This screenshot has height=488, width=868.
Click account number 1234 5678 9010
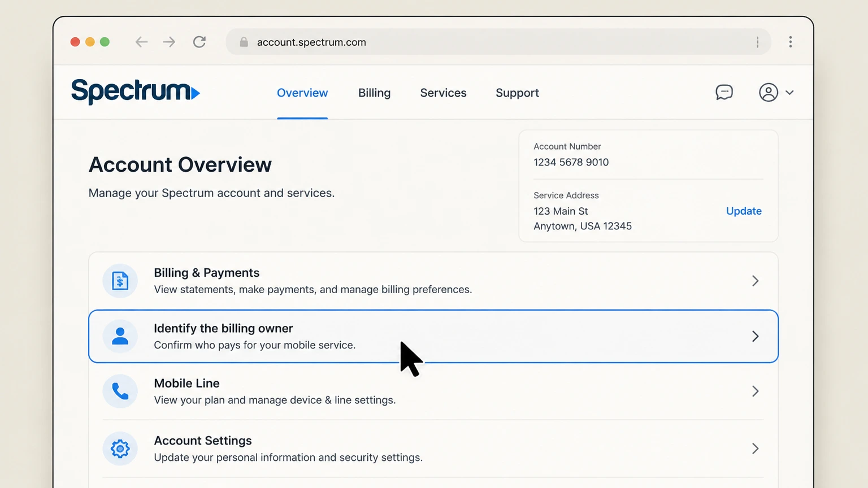(x=571, y=162)
